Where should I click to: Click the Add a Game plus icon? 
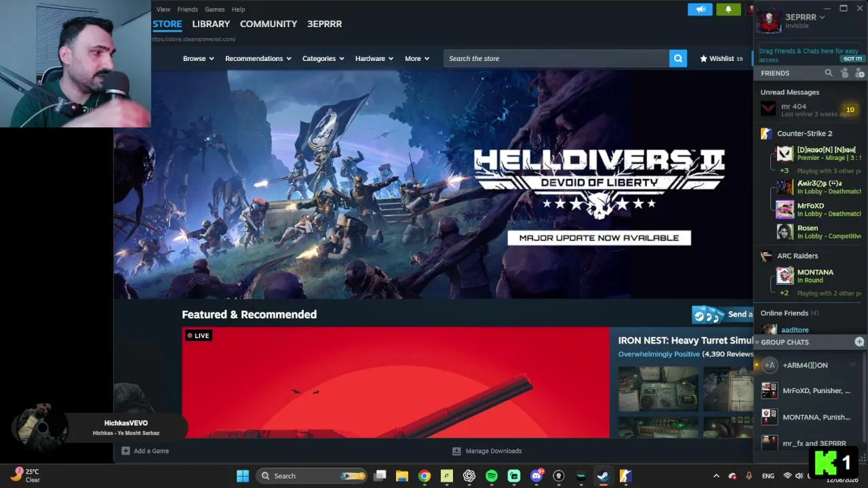125,451
